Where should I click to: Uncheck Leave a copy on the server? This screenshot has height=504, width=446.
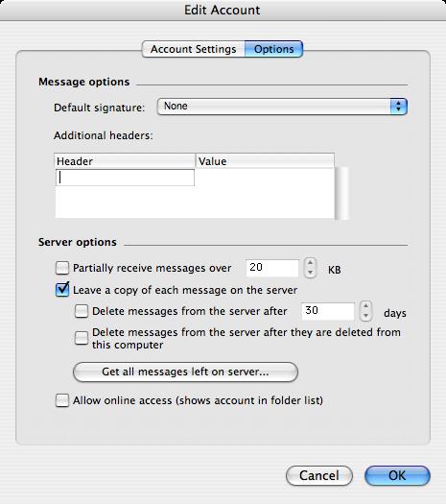pyautogui.click(x=62, y=290)
